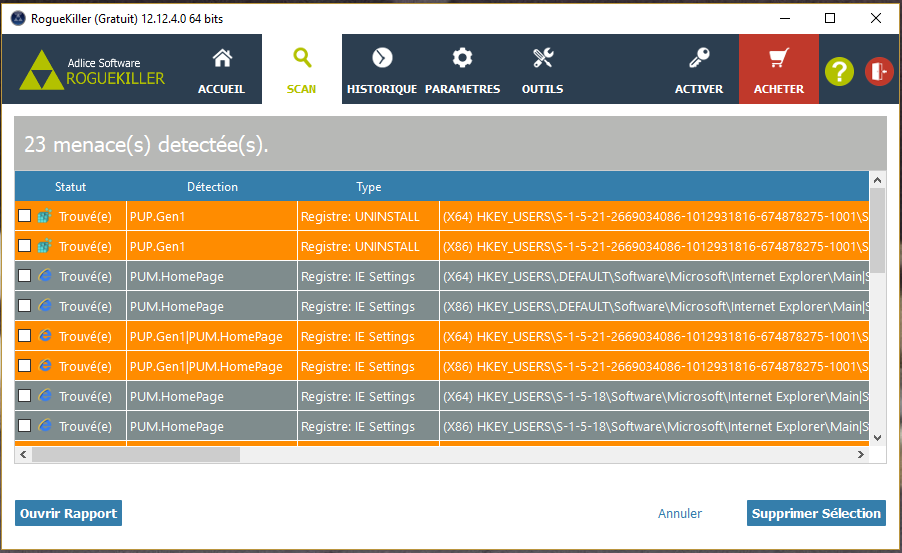
Task: Switch to the SCAN tab
Action: click(301, 70)
